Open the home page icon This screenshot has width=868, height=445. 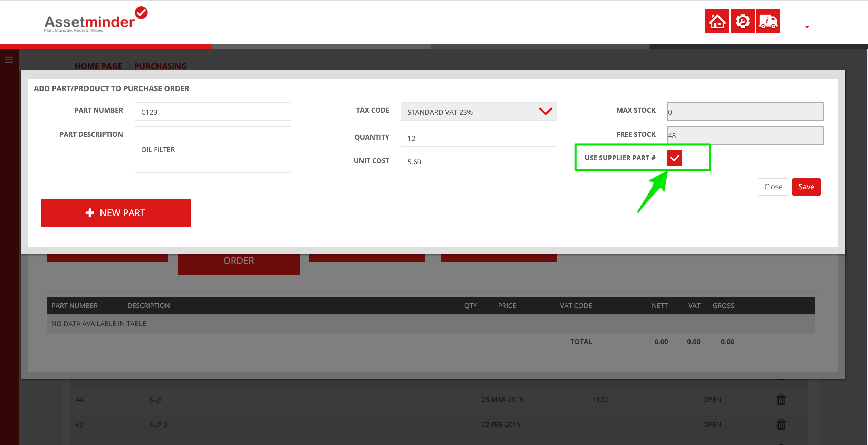(x=717, y=21)
